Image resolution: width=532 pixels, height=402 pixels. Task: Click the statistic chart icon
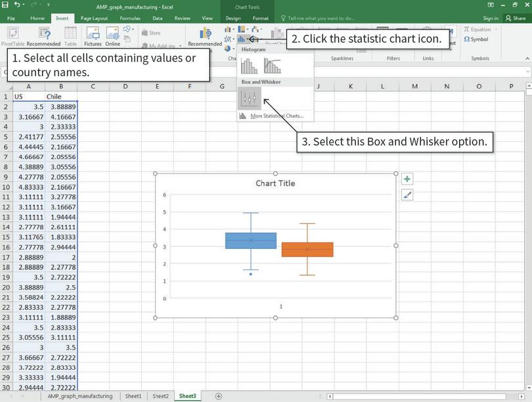(242, 39)
